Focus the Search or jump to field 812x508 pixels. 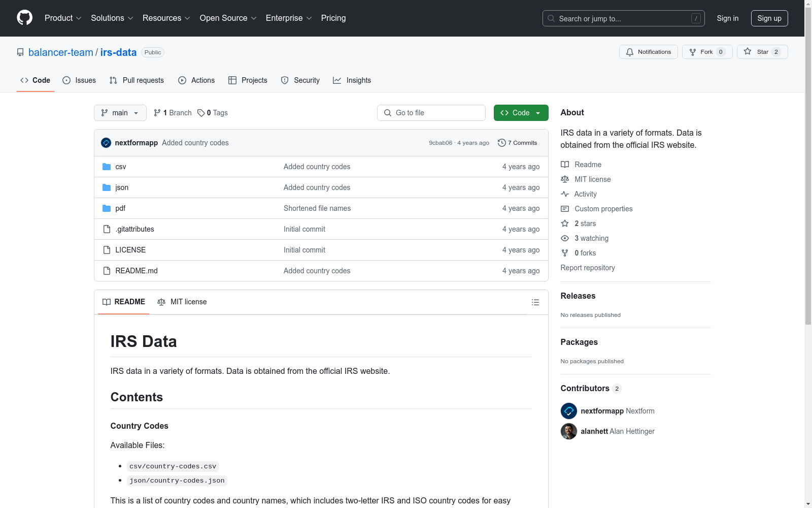pos(624,18)
